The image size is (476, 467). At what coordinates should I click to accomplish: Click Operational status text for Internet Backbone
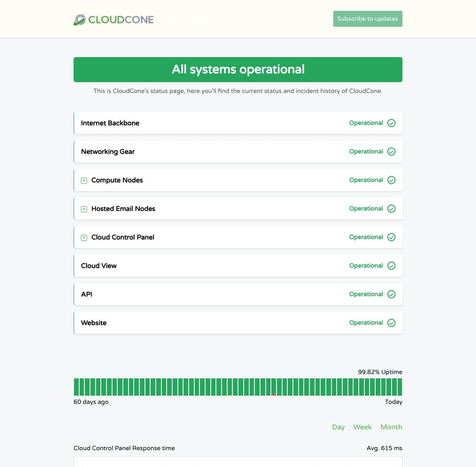(366, 123)
